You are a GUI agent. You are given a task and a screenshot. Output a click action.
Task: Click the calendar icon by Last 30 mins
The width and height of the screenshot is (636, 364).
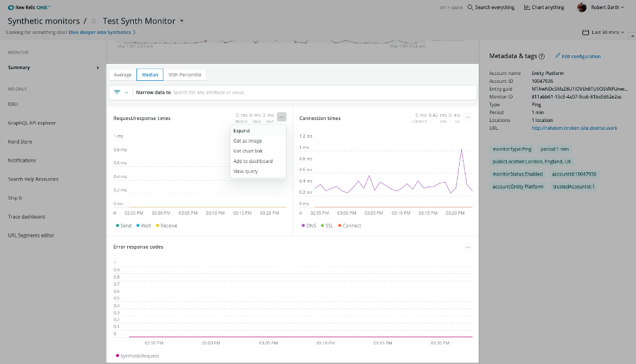click(x=586, y=33)
